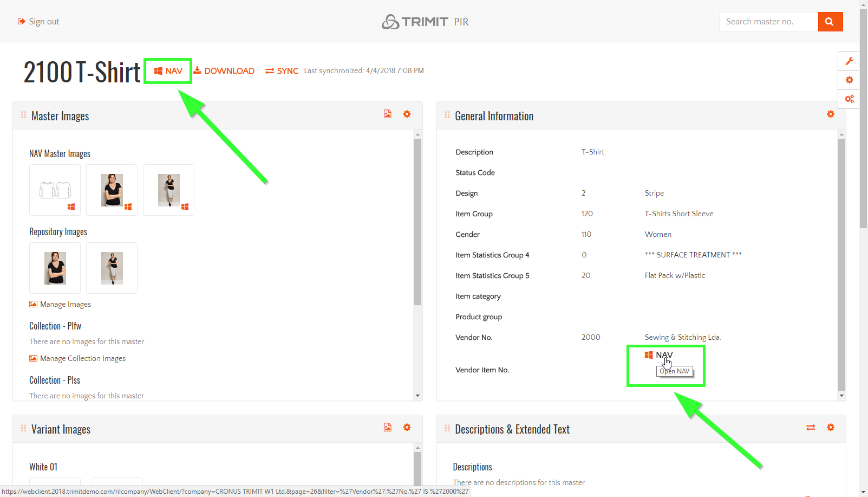This screenshot has height=497, width=868.
Task: Click the image export icon in Master Images
Action: click(x=388, y=114)
